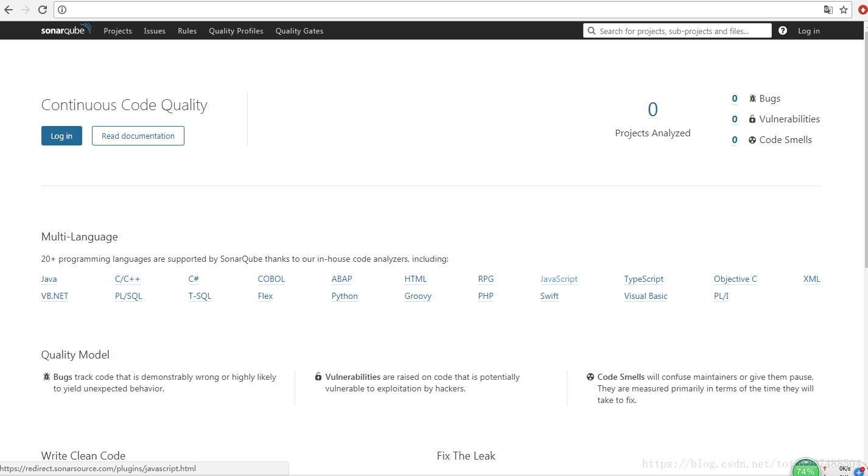
Task: Click the Fix The Leak heading
Action: pos(466,456)
